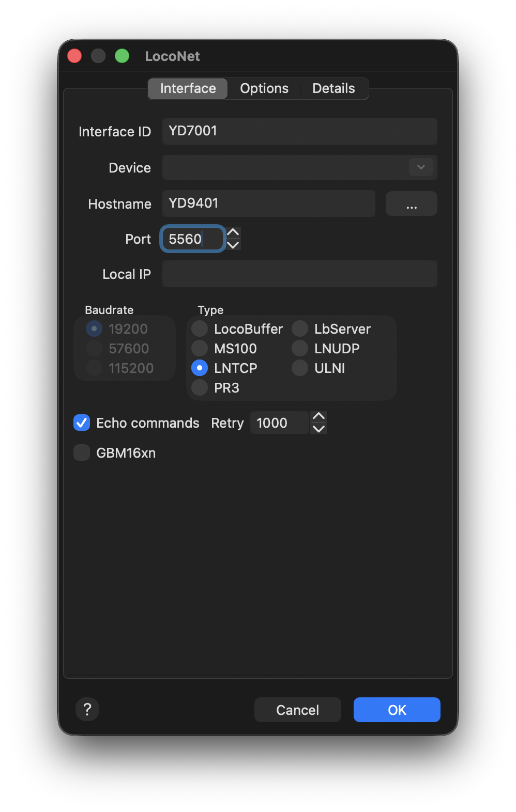Enable the GBM16xn checkbox

click(x=82, y=453)
